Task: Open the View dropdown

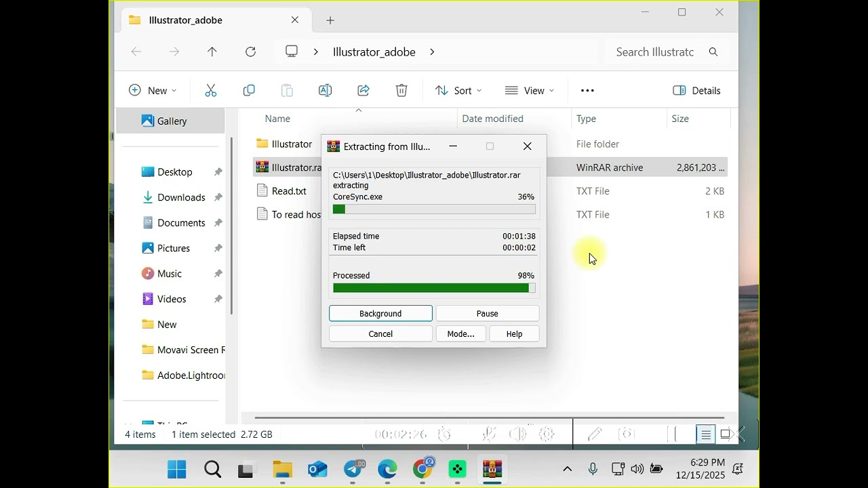Action: click(530, 90)
